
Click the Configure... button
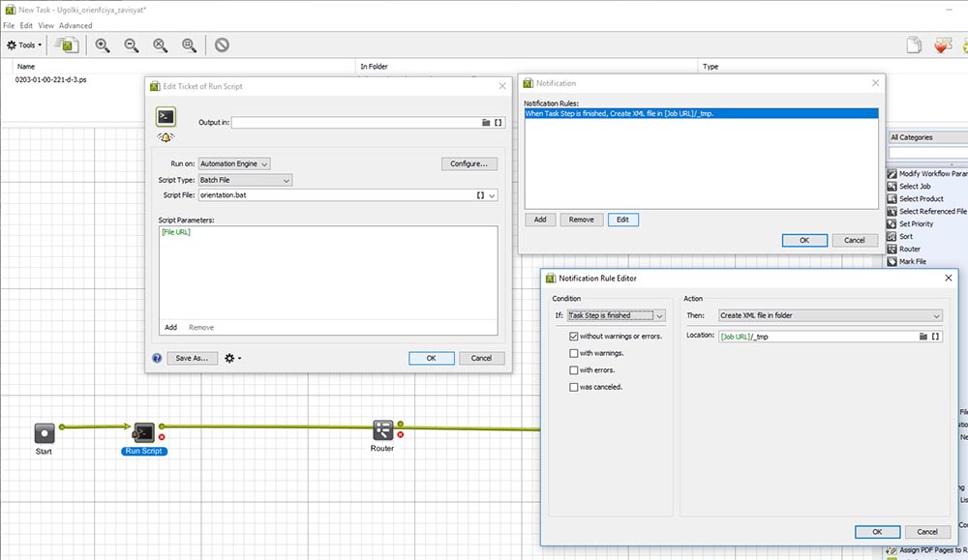(x=469, y=164)
